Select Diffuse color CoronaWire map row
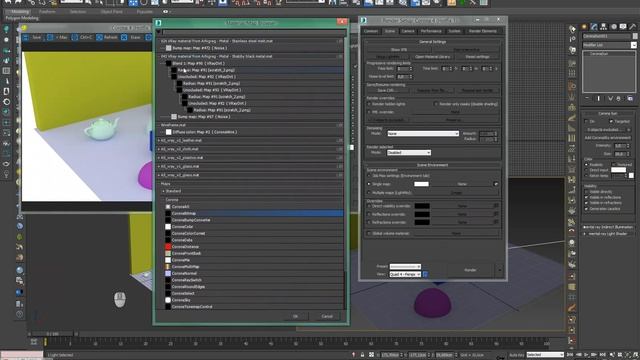Viewport: 640px width, 360px height. (x=253, y=132)
